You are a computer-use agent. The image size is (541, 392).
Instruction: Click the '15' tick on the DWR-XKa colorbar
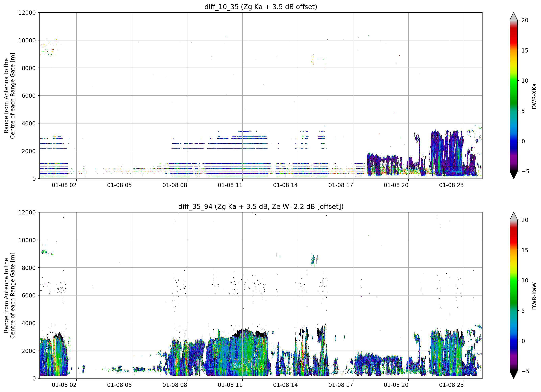[x=525, y=51]
